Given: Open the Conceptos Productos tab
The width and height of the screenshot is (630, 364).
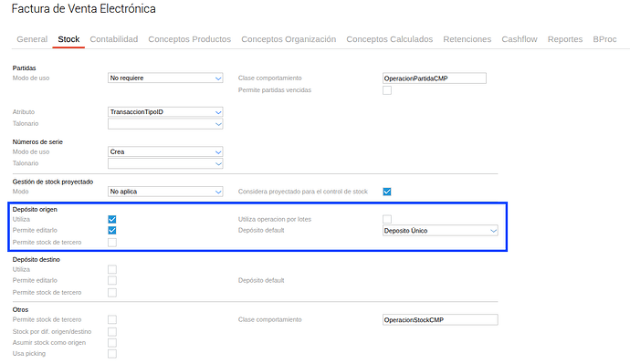Looking at the screenshot, I should point(190,39).
